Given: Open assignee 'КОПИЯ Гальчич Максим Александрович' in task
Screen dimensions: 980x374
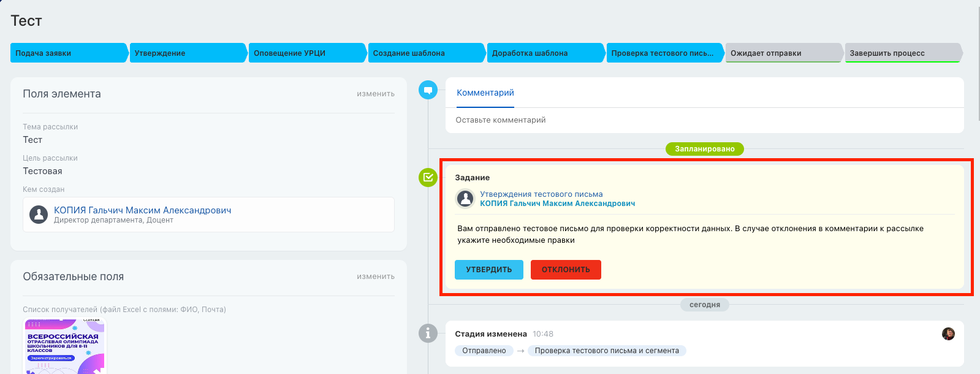Looking at the screenshot, I should pos(557,204).
